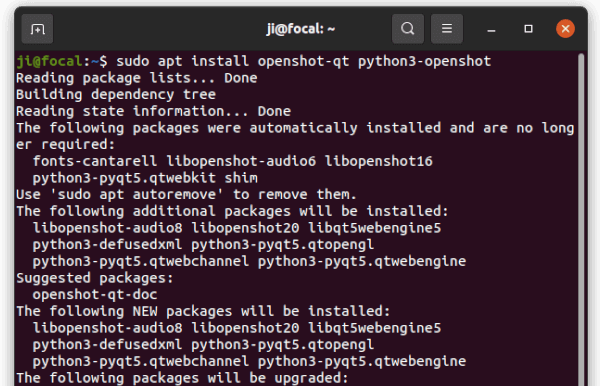Click the 'ji@focal: ~' window title
Screen dimensions: 600x386
[x=300, y=29]
